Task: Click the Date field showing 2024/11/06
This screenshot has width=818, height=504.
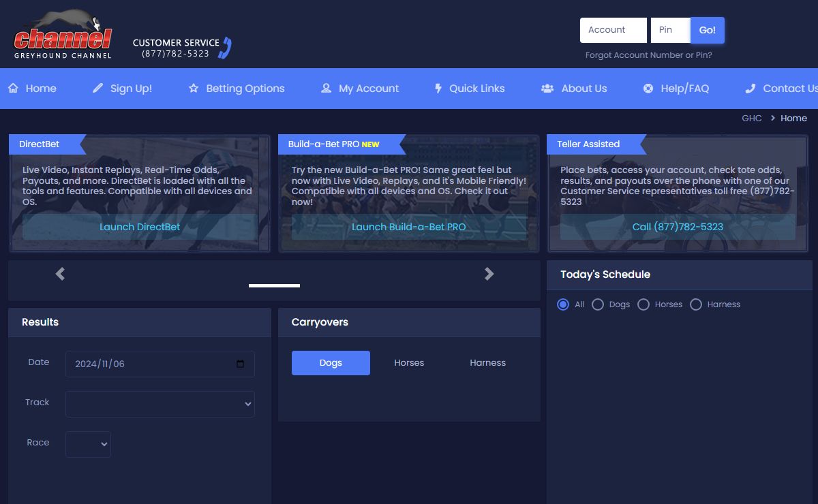Action: pos(160,364)
